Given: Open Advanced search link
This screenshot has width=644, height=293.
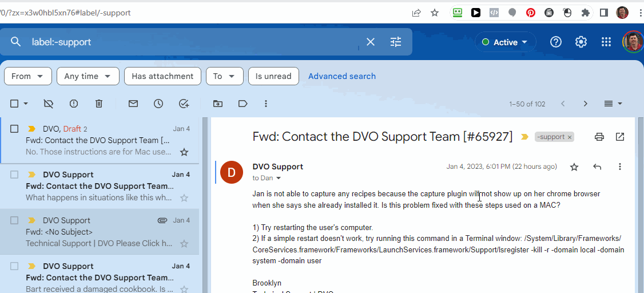Looking at the screenshot, I should pyautogui.click(x=341, y=76).
